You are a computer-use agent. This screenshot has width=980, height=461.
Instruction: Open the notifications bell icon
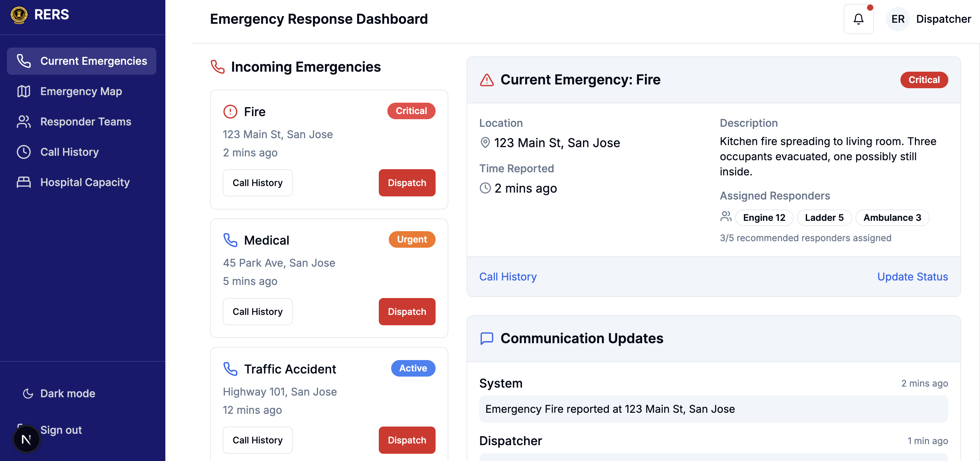tap(858, 19)
